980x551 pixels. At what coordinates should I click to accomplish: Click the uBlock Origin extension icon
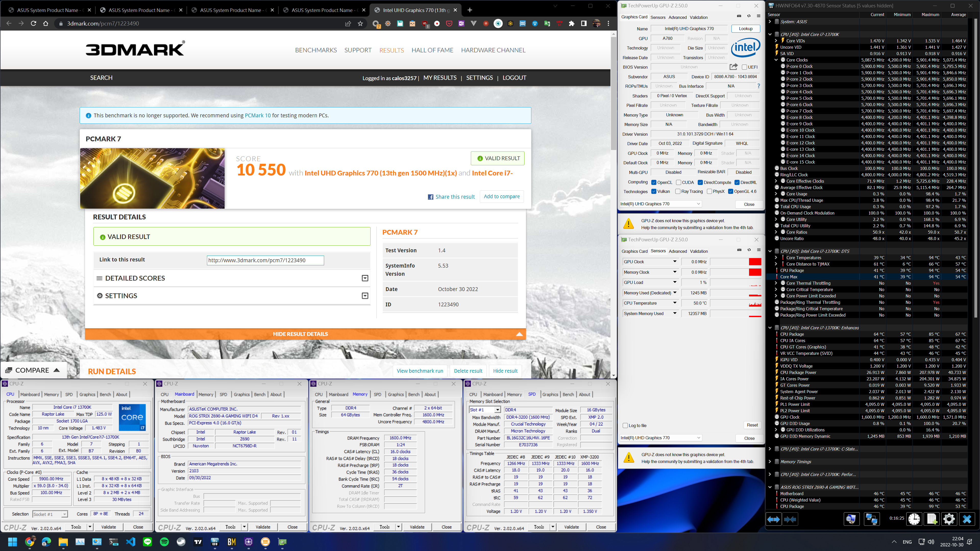[x=425, y=23]
